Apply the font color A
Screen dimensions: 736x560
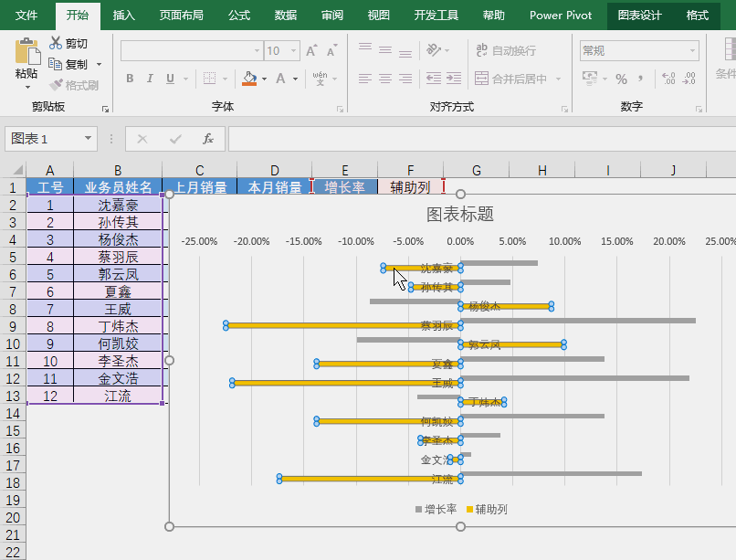(280, 79)
